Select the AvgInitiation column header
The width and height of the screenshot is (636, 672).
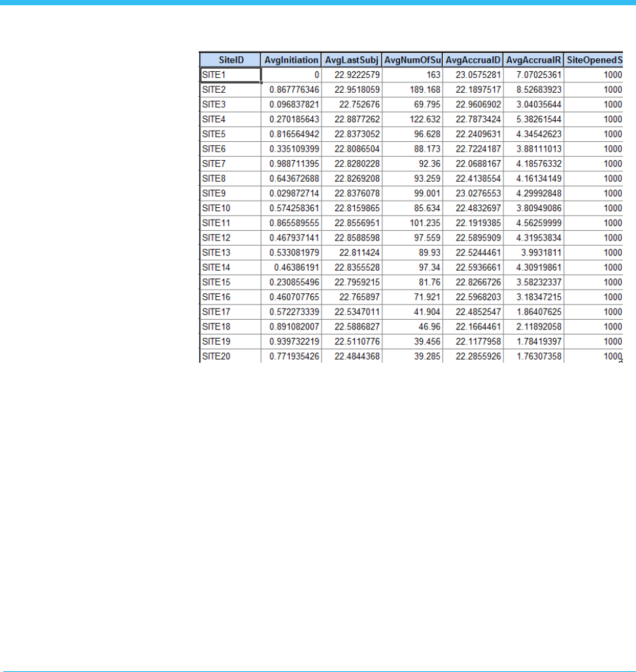tap(292, 60)
